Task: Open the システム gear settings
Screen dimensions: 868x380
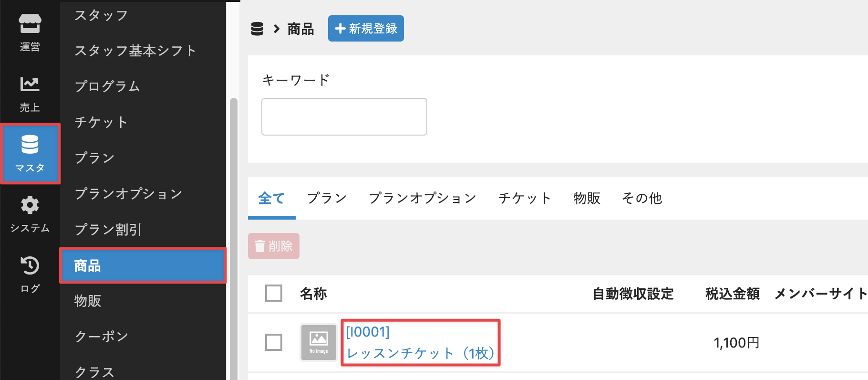Action: click(x=30, y=213)
